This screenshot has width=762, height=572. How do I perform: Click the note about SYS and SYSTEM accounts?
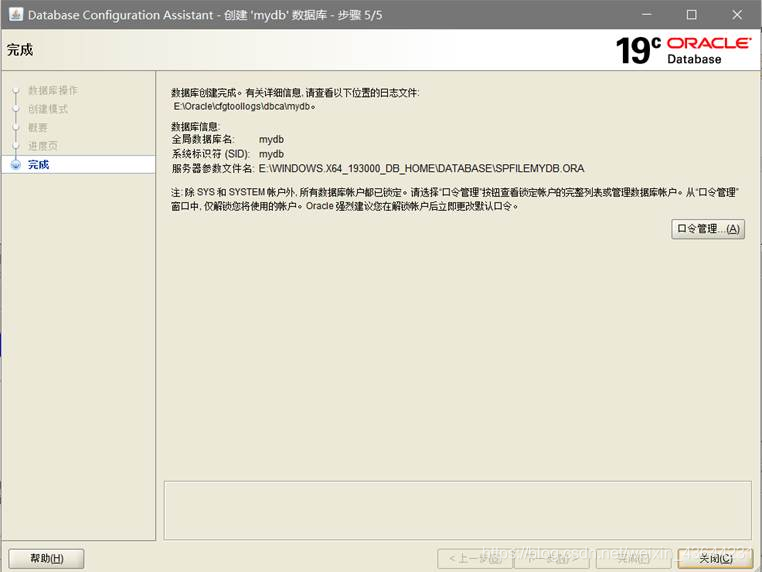click(455, 199)
